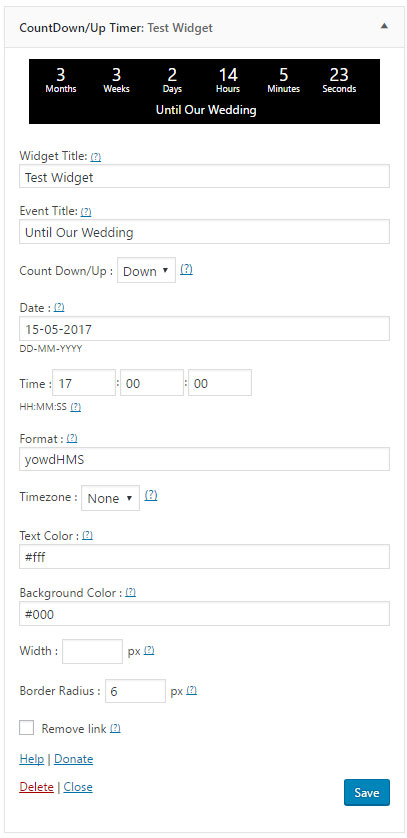Open the Count Down/Up dropdown
The width and height of the screenshot is (407, 838).
[x=146, y=271]
